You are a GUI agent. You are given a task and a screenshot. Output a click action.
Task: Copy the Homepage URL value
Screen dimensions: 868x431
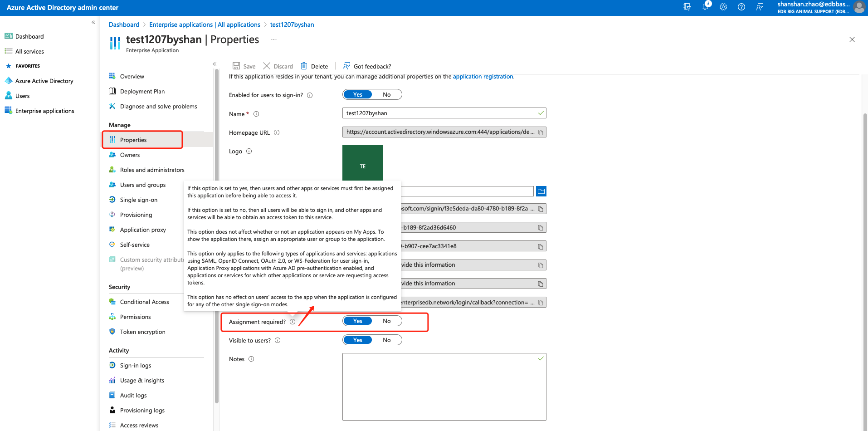pos(541,132)
